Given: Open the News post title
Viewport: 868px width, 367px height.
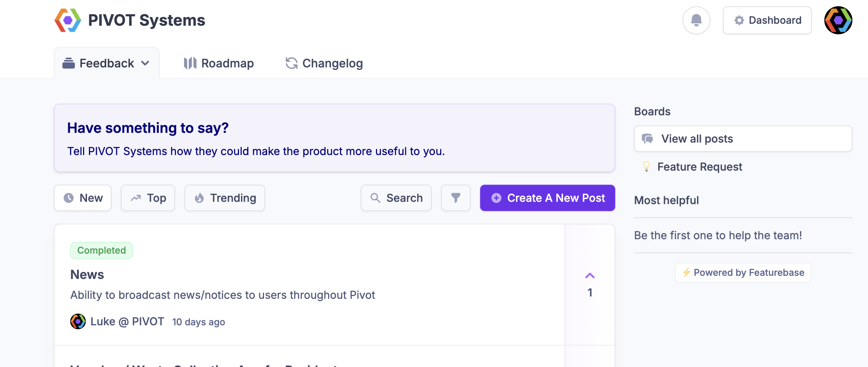Looking at the screenshot, I should click(x=87, y=275).
